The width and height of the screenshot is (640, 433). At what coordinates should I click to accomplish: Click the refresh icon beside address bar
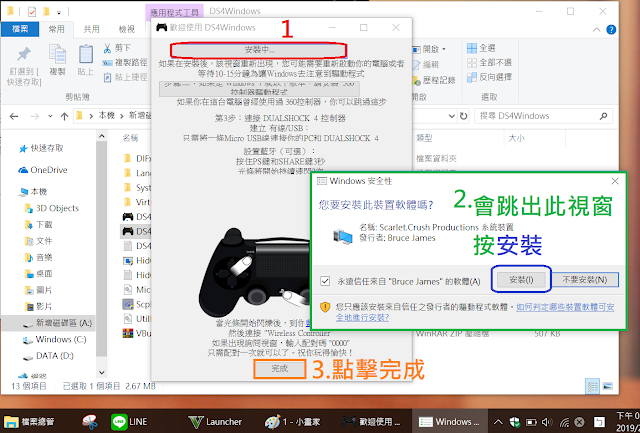click(x=463, y=116)
